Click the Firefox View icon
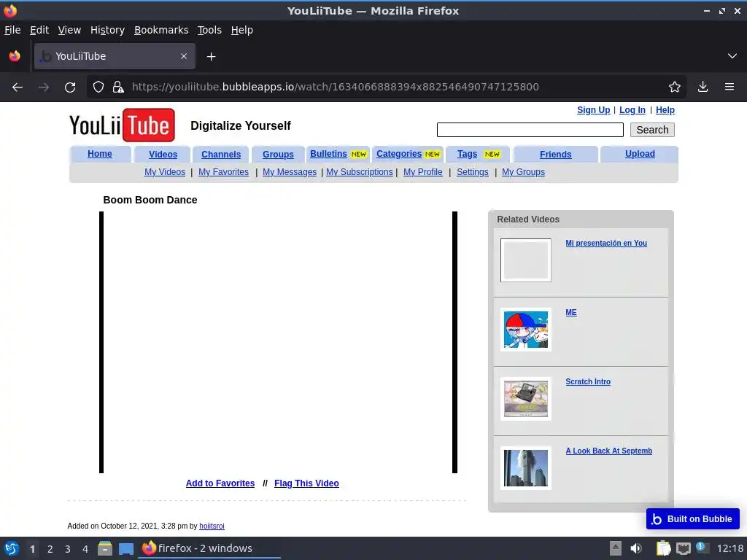 point(15,56)
